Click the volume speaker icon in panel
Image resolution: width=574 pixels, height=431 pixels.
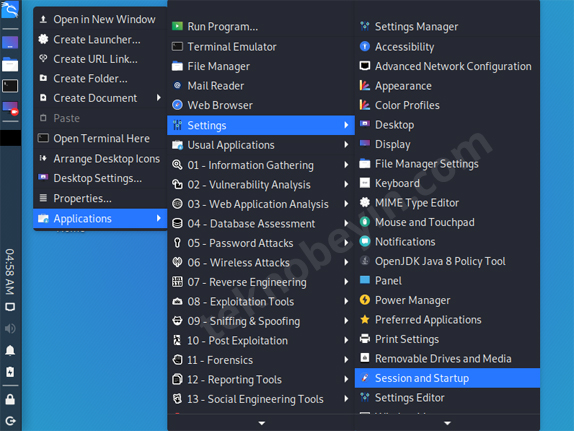pyautogui.click(x=10, y=328)
